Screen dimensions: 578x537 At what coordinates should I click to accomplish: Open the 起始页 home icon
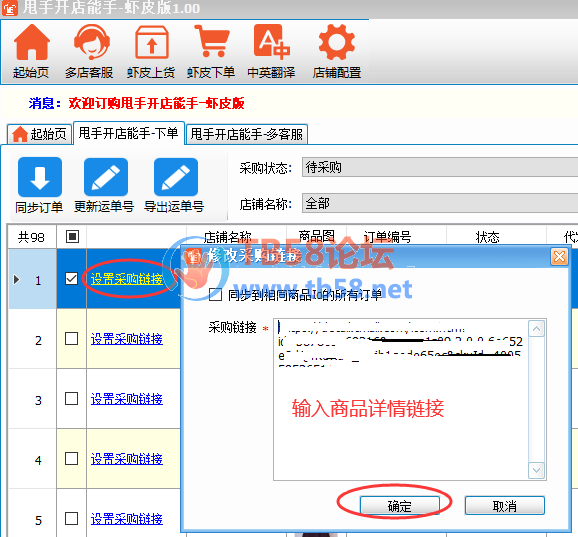(31, 42)
